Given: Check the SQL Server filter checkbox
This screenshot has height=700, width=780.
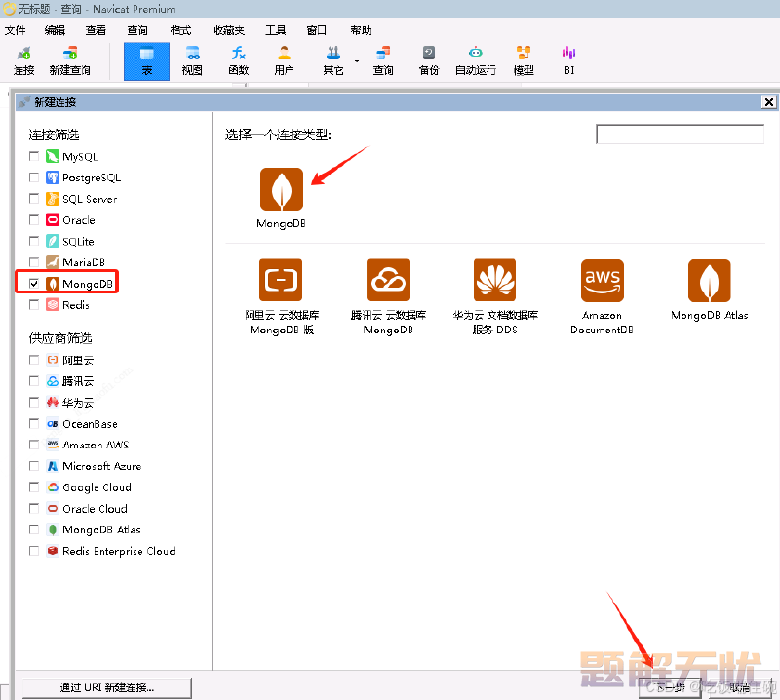Looking at the screenshot, I should [34, 199].
